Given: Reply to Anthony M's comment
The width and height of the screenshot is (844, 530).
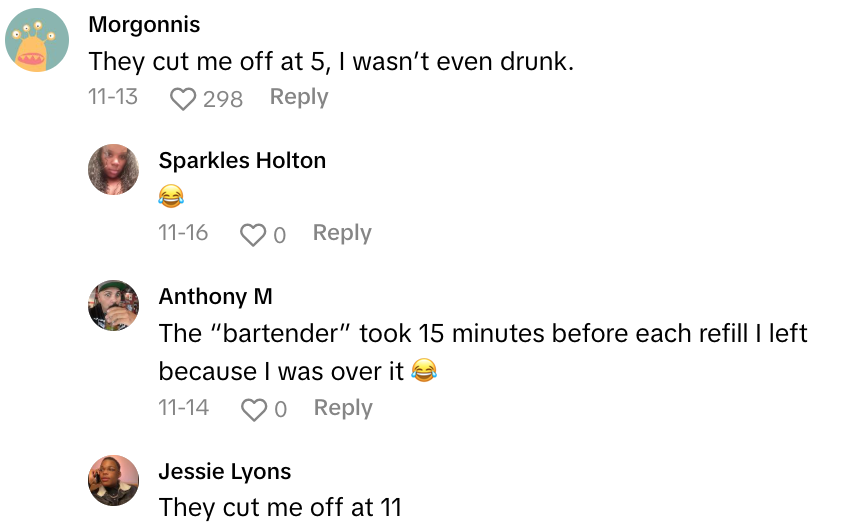Looking at the screenshot, I should 343,408.
